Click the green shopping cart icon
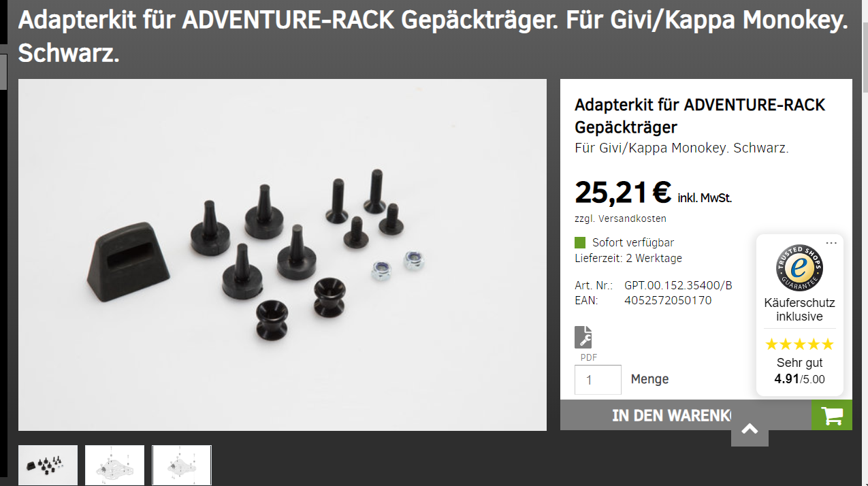The height and width of the screenshot is (486, 868). 831,415
